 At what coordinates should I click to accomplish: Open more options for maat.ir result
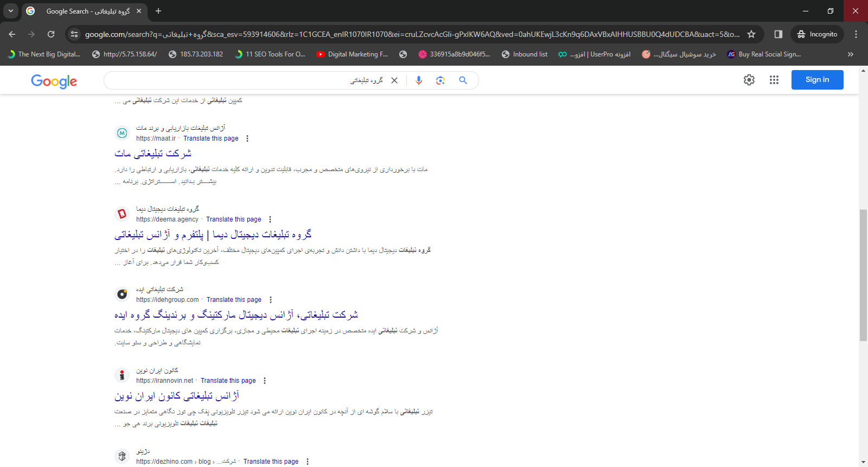pyautogui.click(x=247, y=138)
